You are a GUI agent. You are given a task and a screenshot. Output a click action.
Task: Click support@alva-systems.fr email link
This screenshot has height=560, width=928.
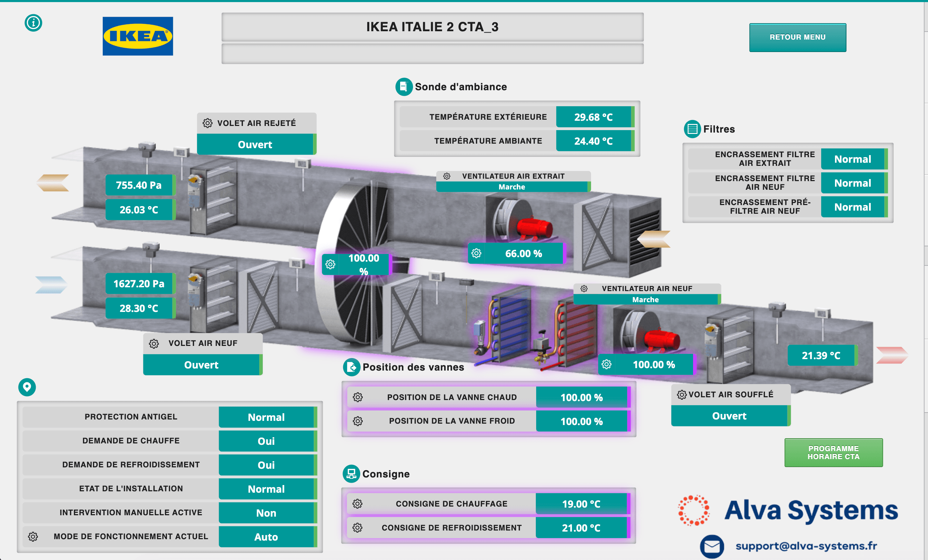pos(806,546)
